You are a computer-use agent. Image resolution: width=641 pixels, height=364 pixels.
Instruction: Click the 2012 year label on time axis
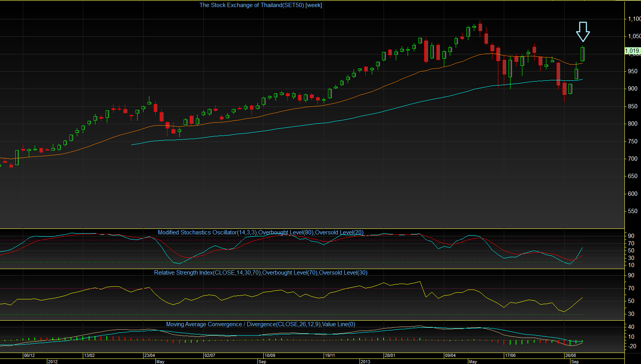53,362
